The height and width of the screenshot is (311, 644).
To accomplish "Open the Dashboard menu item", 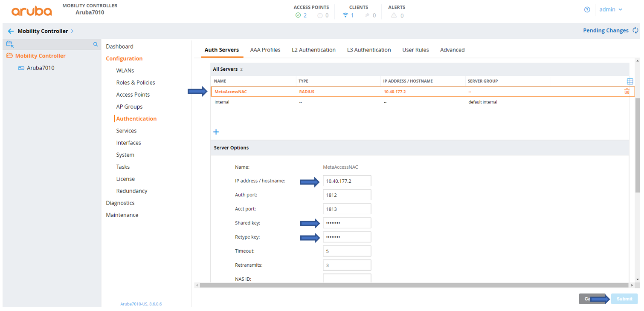I will coord(119,46).
